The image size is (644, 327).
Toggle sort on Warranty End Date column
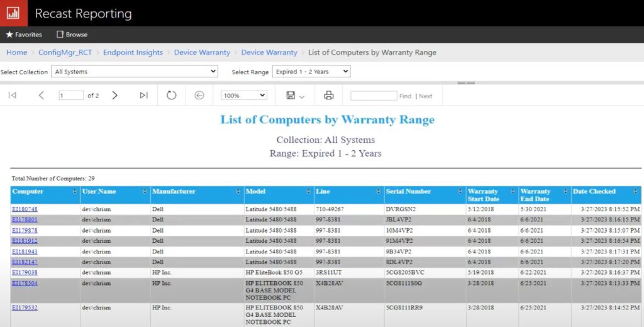coord(566,192)
